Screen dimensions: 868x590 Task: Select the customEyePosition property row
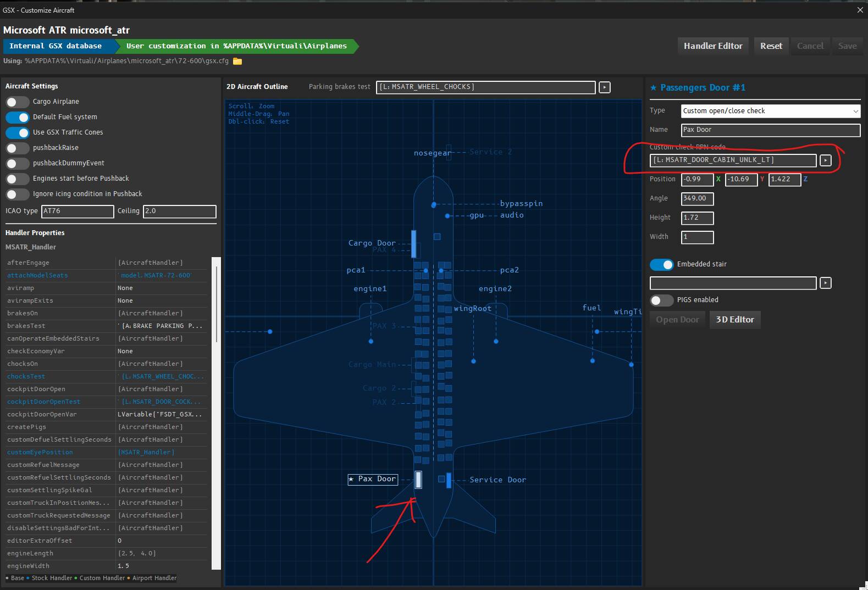[106, 453]
